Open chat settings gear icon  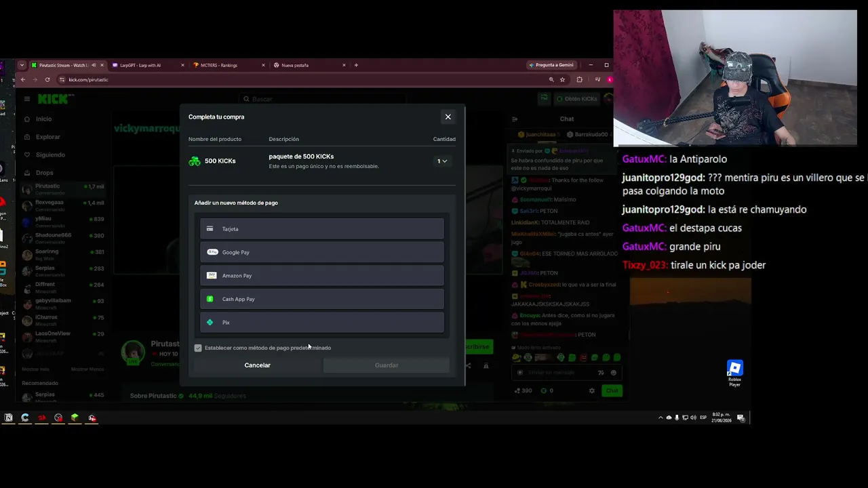point(591,391)
